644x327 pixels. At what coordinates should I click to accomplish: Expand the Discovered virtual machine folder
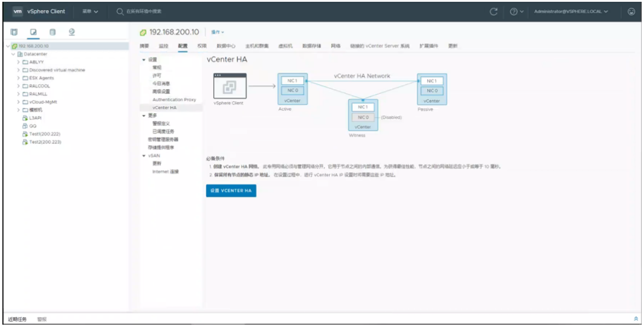pos(18,70)
